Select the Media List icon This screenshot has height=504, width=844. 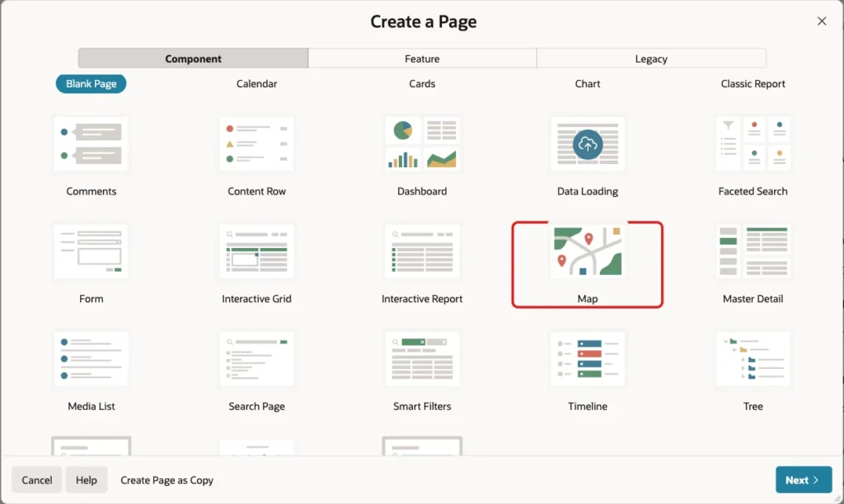pyautogui.click(x=91, y=359)
